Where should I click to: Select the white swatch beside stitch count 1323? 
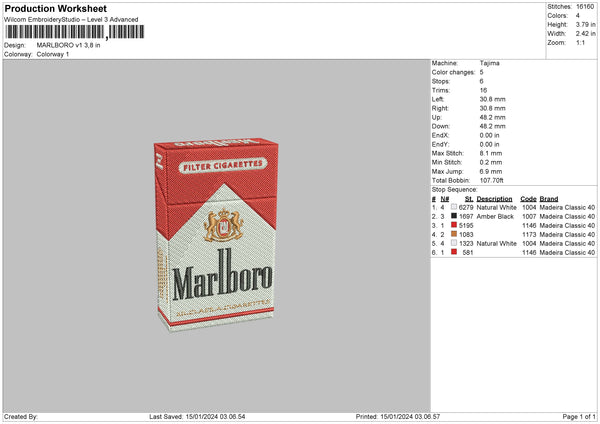click(x=454, y=243)
